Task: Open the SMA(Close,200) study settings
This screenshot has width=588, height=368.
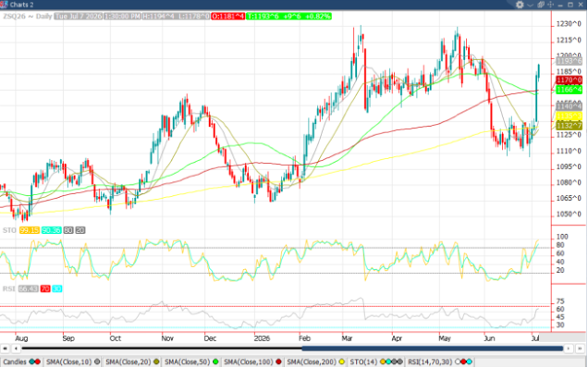Action: coord(315,362)
